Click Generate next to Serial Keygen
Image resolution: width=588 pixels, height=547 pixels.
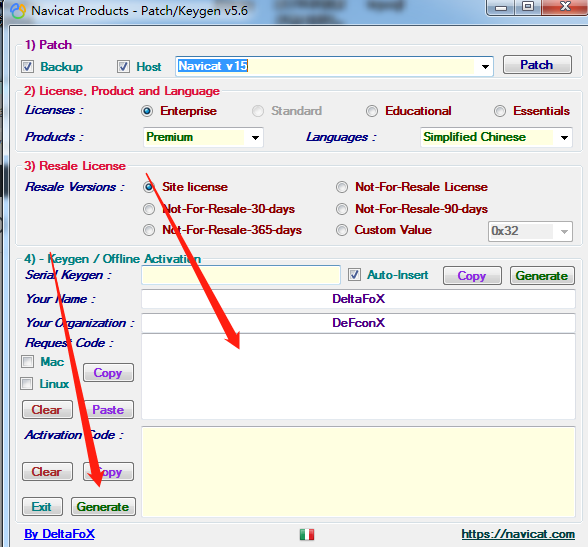(542, 276)
